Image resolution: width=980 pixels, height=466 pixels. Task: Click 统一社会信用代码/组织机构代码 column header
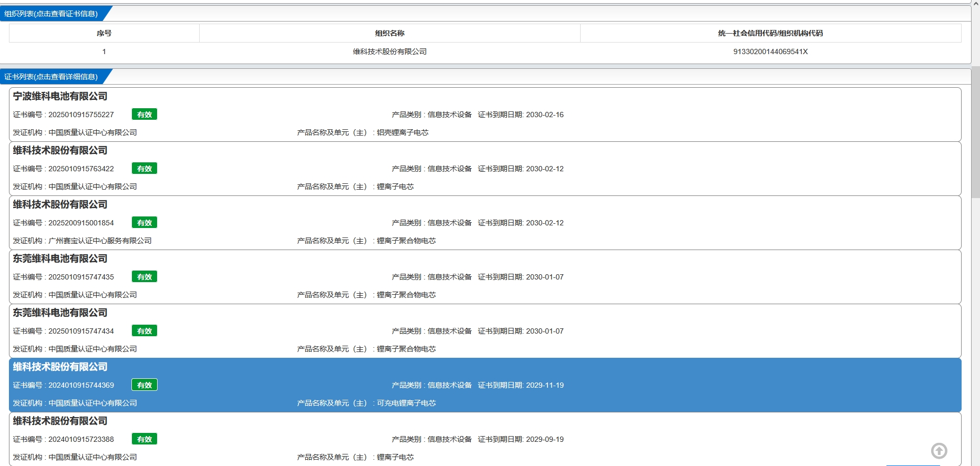(x=771, y=33)
